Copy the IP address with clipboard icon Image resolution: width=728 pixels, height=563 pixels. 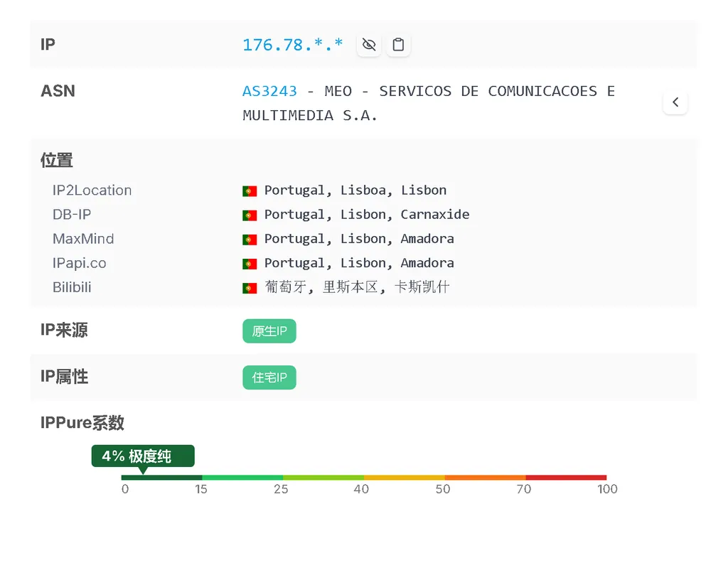tap(398, 45)
